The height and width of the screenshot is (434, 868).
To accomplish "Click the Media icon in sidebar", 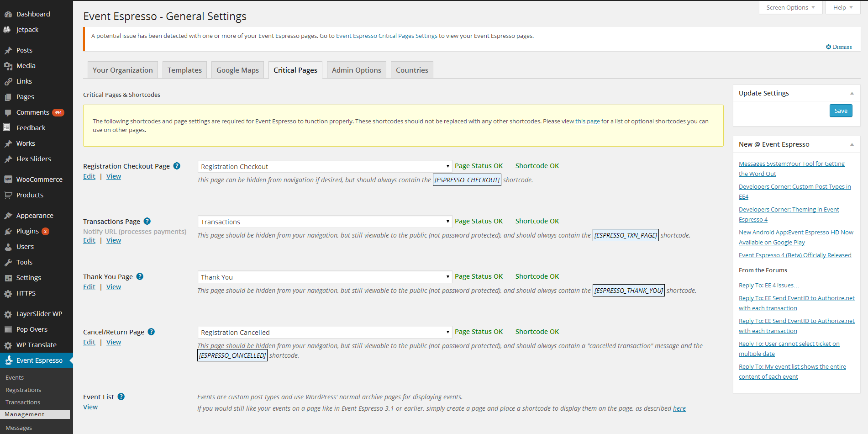I will (8, 66).
